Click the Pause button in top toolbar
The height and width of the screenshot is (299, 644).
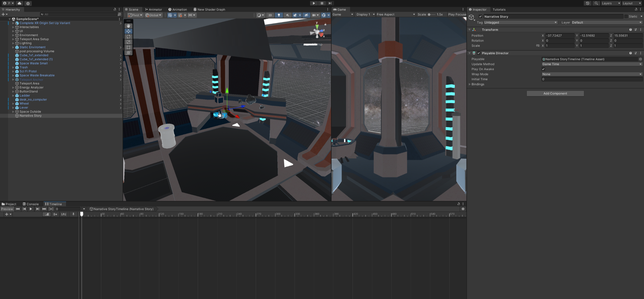tap(322, 3)
